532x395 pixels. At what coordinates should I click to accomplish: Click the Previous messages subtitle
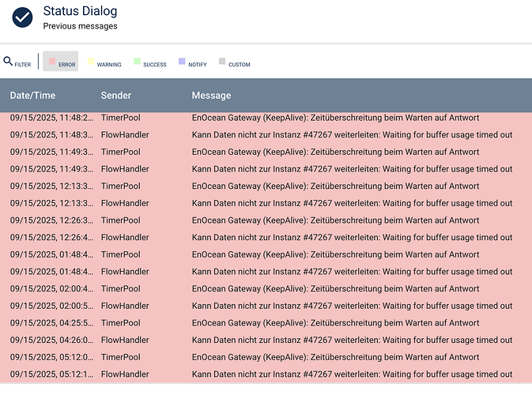(80, 26)
